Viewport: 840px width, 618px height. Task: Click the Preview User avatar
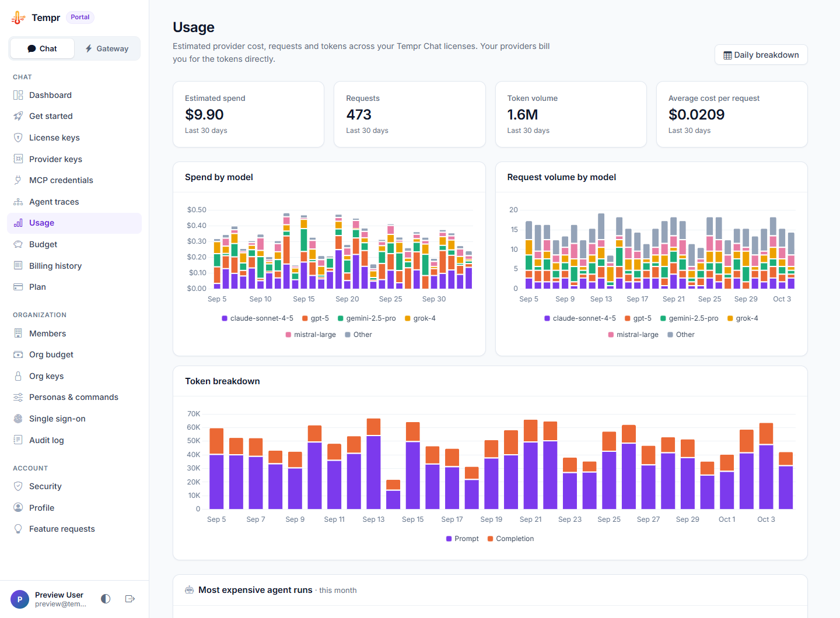(x=20, y=599)
